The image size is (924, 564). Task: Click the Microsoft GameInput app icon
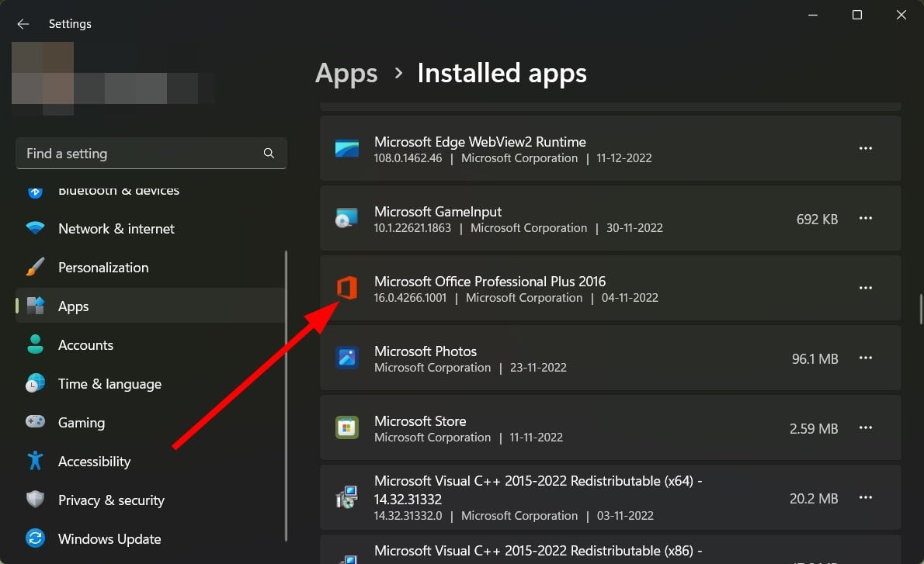(x=346, y=219)
